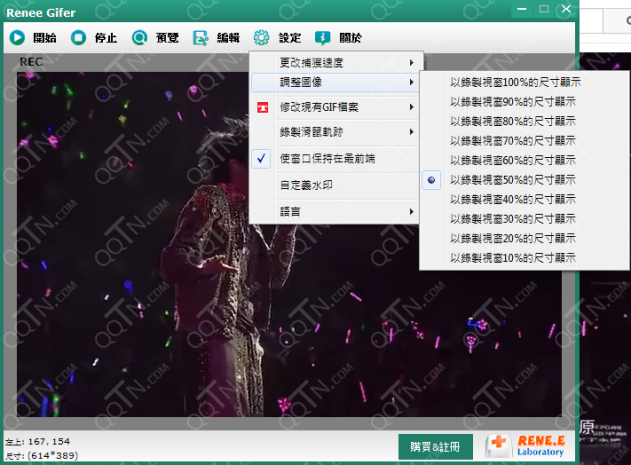Screen dimensions: 631x465
Task: Select 以錄製視窗100%的尺寸顯示 option
Action: coord(513,83)
